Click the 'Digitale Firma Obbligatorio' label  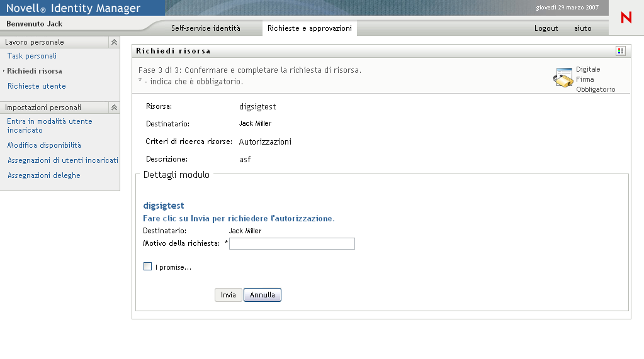596,79
